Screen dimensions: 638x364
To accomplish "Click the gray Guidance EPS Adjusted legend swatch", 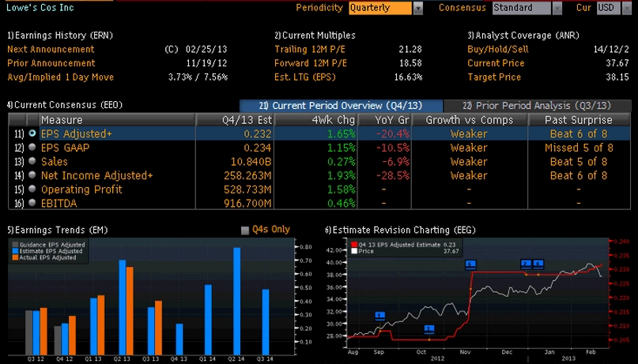I will (15, 245).
